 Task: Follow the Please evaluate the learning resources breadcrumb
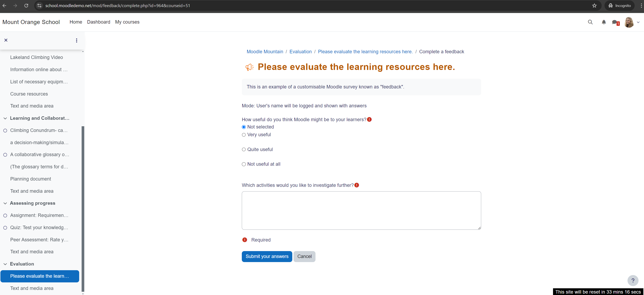[x=365, y=52]
